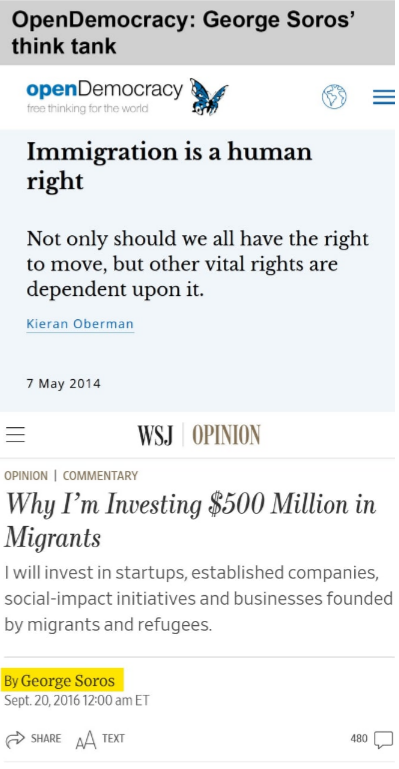
Task: Click the By George Soros byline
Action: click(59, 681)
